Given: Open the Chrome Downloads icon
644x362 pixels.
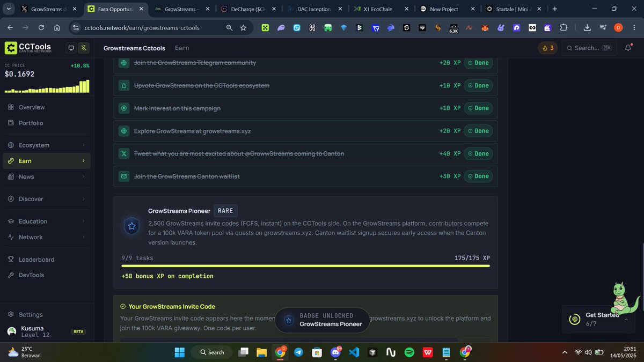Looking at the screenshot, I should pos(587,28).
